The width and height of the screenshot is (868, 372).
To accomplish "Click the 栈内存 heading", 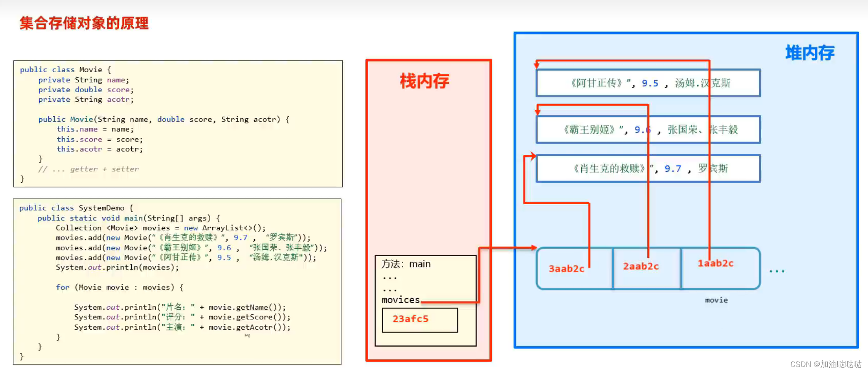I will pos(425,81).
